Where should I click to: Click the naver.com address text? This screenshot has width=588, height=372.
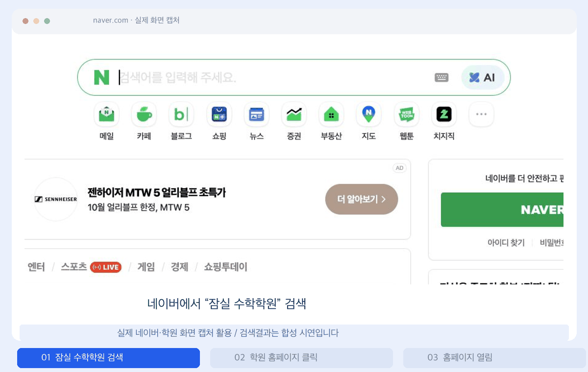[111, 21]
